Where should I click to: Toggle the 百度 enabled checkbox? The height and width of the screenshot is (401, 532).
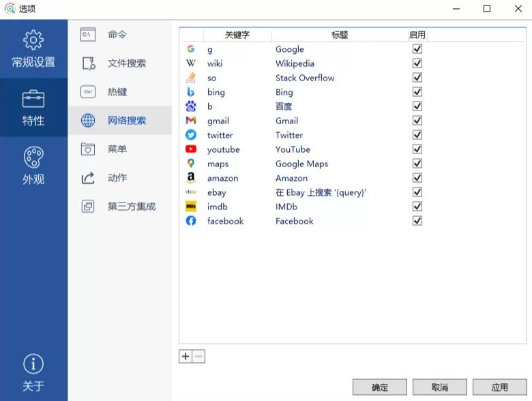[x=417, y=106]
